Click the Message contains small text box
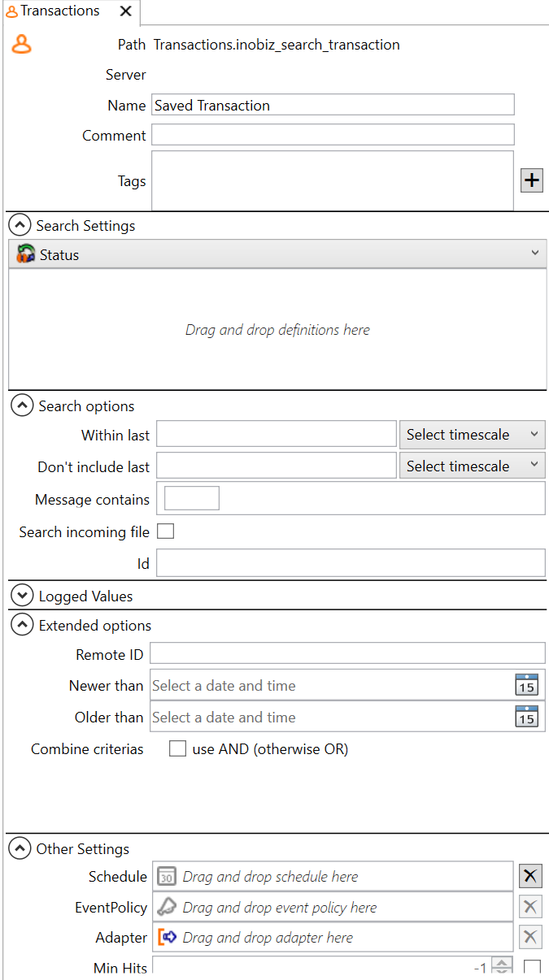 click(x=192, y=498)
